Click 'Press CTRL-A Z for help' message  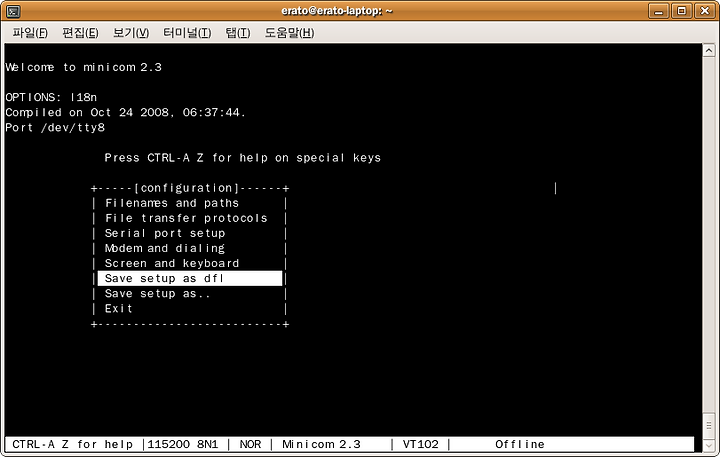coord(242,158)
